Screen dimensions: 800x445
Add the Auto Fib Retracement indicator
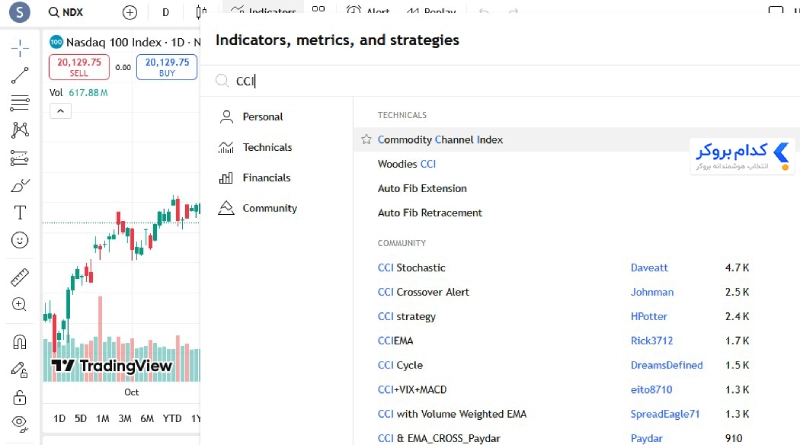pos(430,213)
